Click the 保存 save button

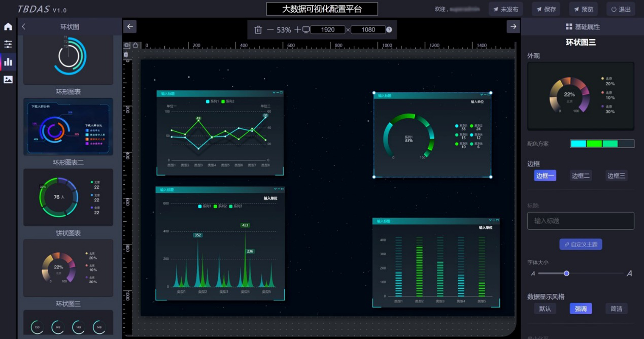[x=546, y=9]
